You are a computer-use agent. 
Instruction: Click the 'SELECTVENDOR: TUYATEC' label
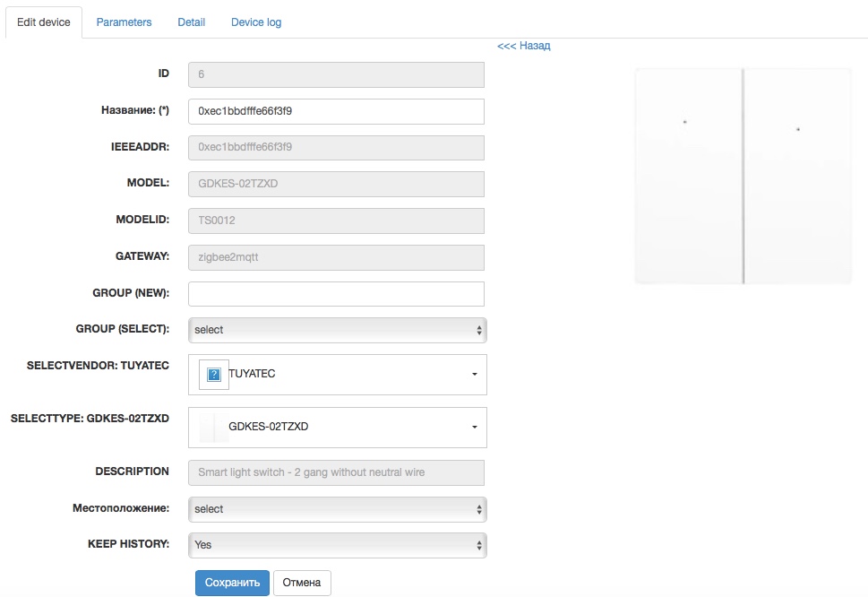tap(98, 366)
